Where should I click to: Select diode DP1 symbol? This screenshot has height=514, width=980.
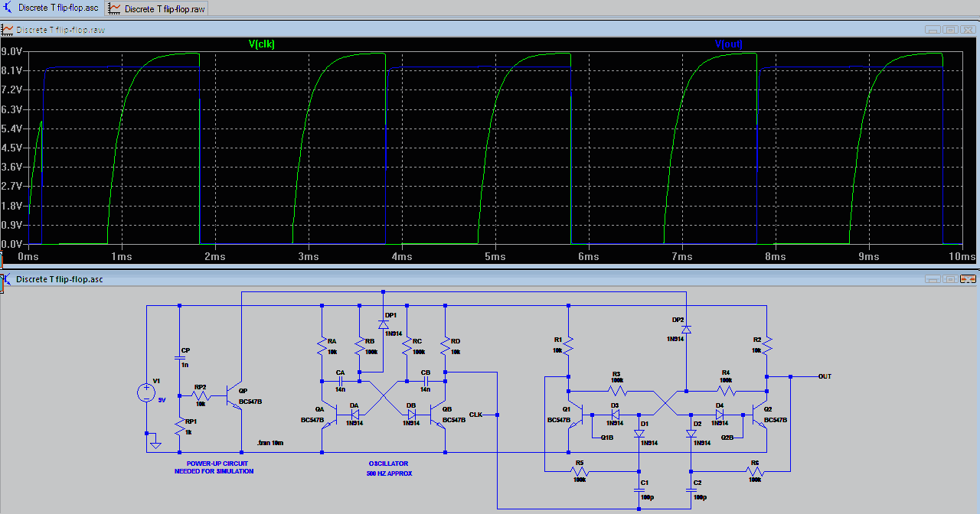(x=384, y=324)
